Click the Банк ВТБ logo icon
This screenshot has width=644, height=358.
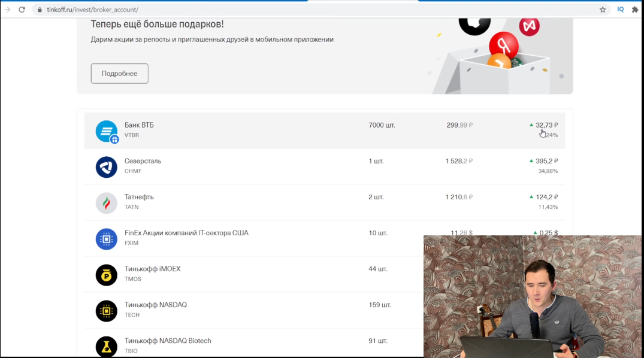click(x=107, y=131)
